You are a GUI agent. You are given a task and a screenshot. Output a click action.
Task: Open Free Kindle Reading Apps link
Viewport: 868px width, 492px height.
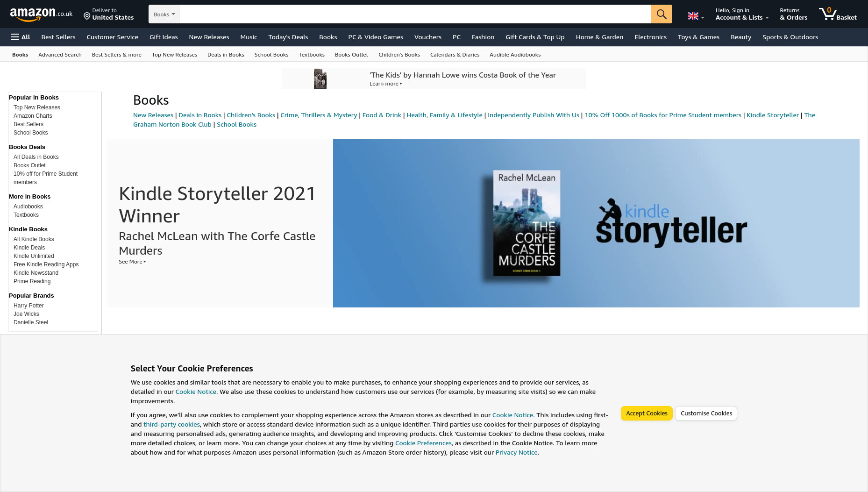click(x=46, y=264)
